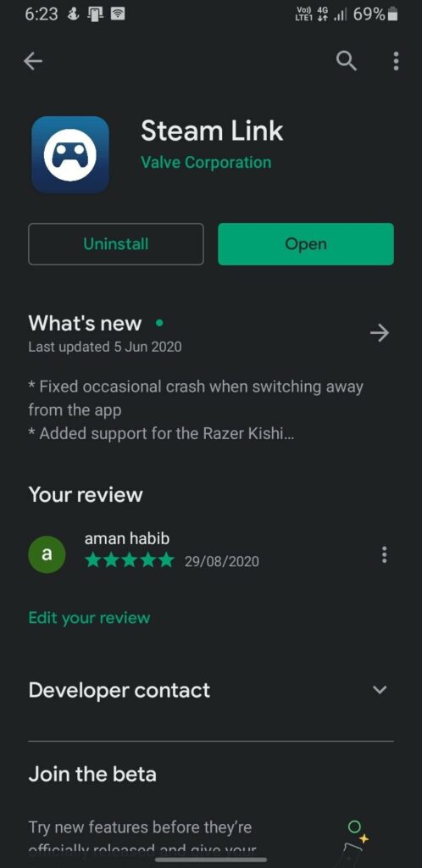The image size is (422, 868).
Task: Open the review options three-dot menu
Action: (385, 554)
